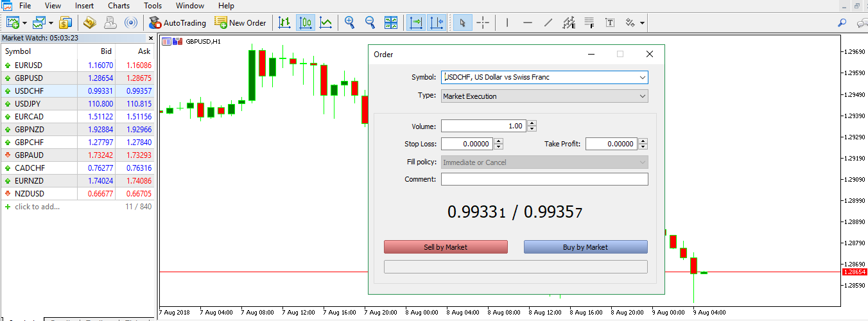Expand the Profiles dropdown arrow

(50, 23)
